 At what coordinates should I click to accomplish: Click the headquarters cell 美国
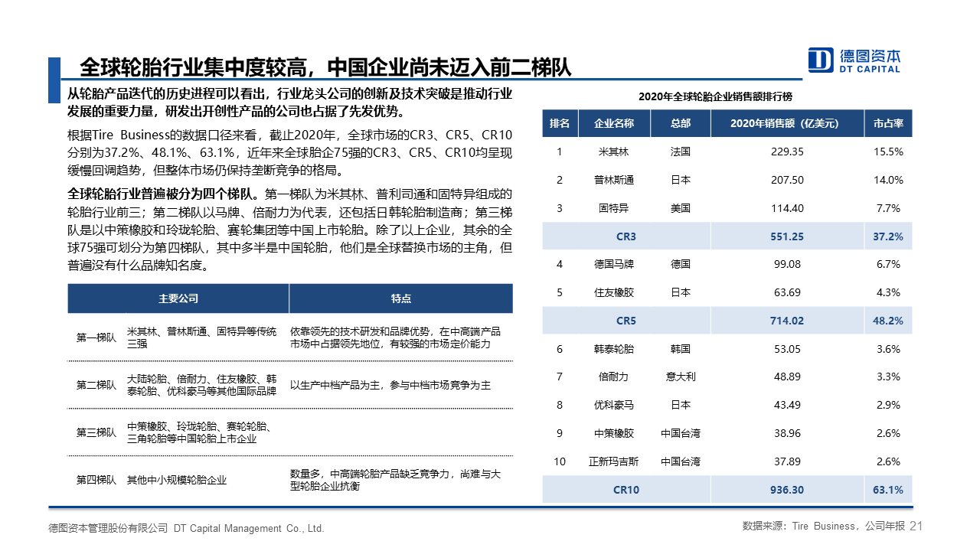tap(680, 208)
